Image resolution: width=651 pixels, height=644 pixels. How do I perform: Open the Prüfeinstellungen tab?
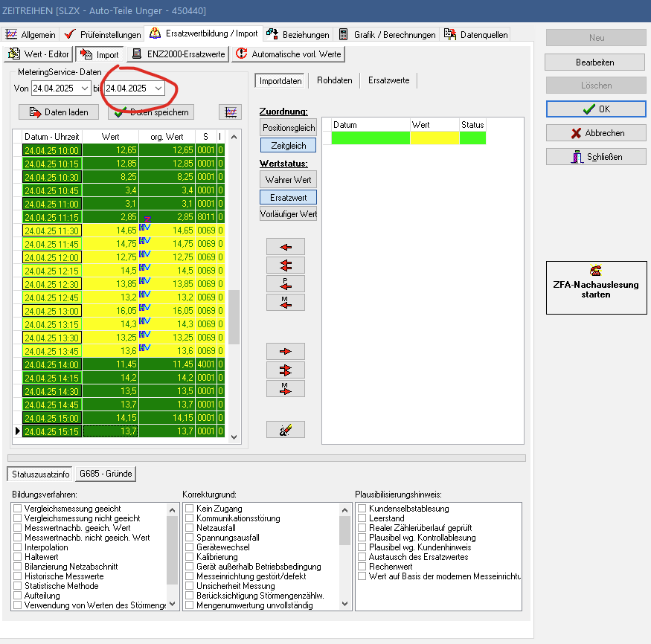tap(103, 35)
